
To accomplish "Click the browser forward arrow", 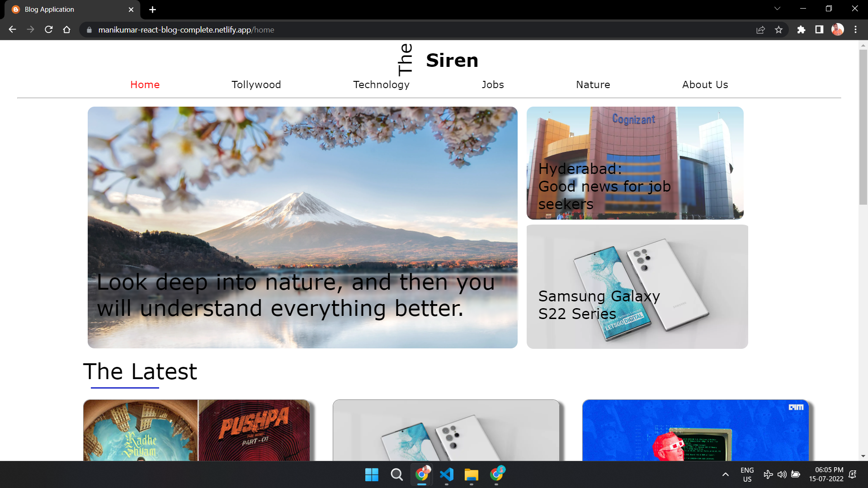I will (30, 30).
